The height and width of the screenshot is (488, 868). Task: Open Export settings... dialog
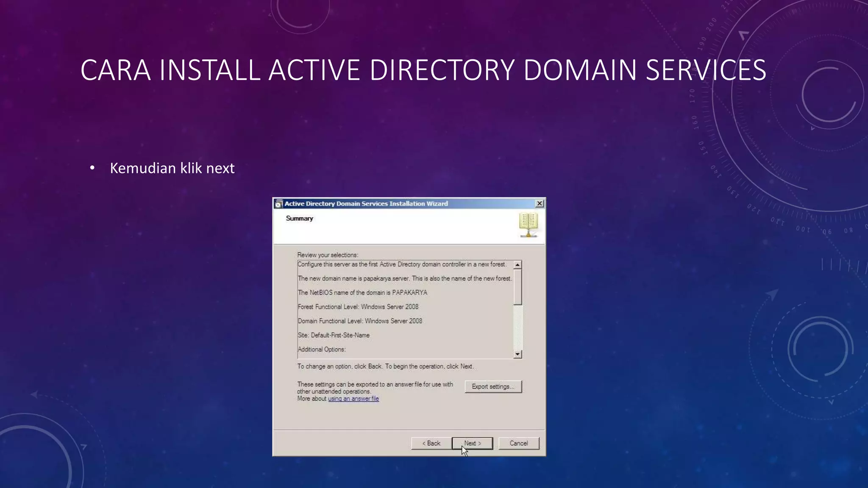[493, 386]
